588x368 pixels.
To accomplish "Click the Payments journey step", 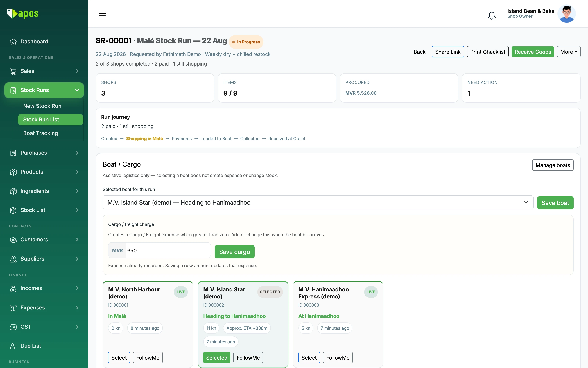I will 182,139.
